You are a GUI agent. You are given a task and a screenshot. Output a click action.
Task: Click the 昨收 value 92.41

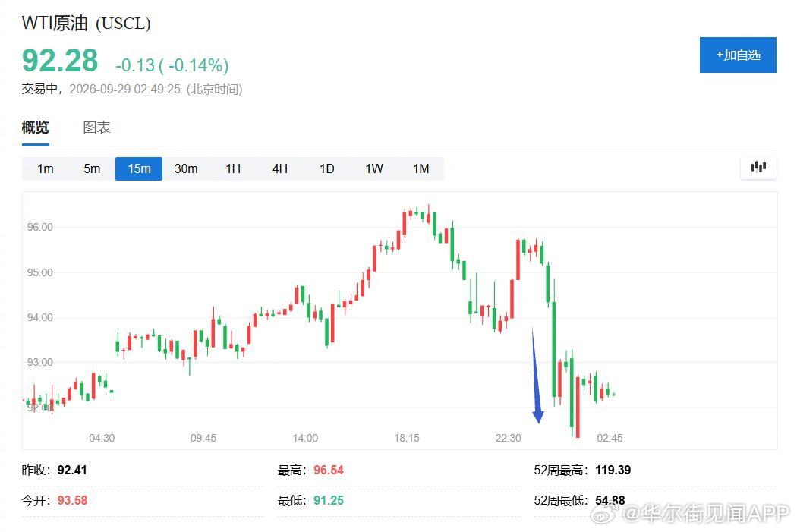coord(72,470)
